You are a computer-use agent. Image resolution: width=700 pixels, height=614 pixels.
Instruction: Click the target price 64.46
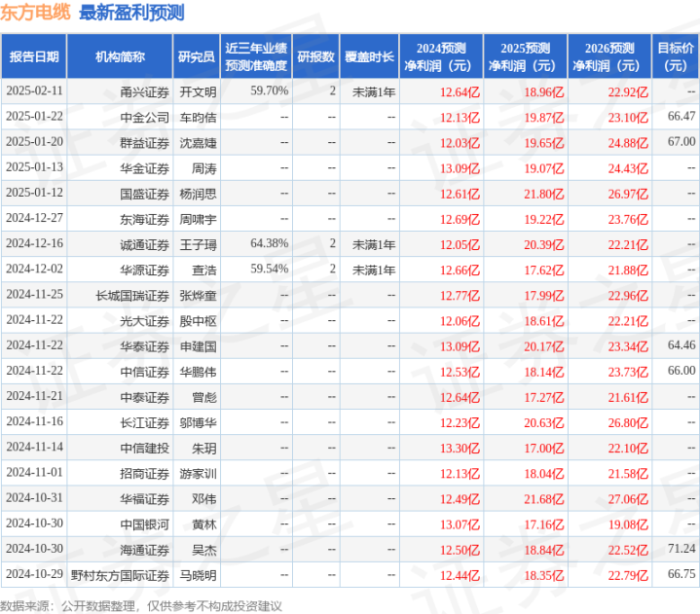coord(682,345)
